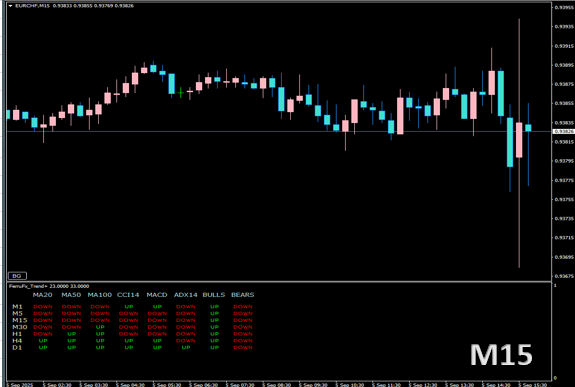575x387 pixels.
Task: Click the M30 row label
Action: (20, 327)
